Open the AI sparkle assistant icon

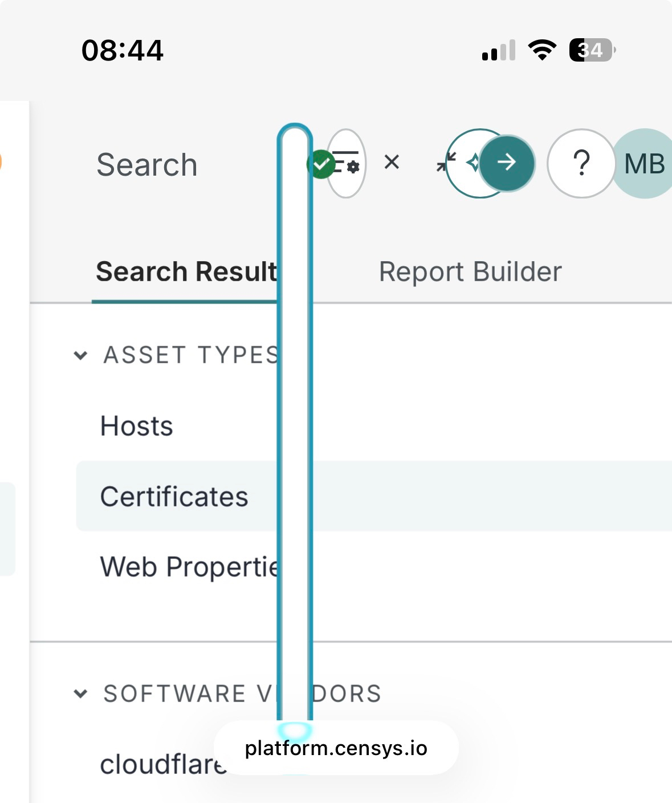click(473, 163)
